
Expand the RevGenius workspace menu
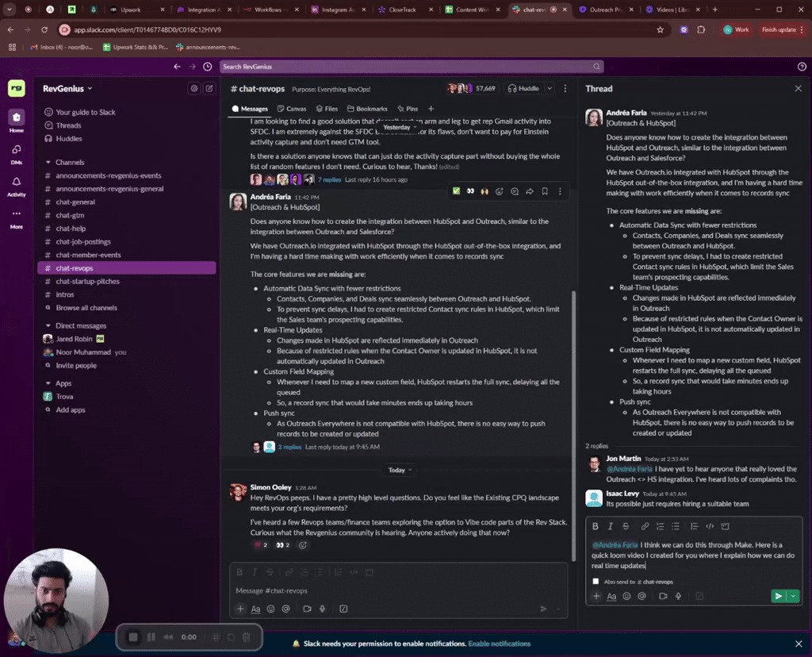[68, 89]
